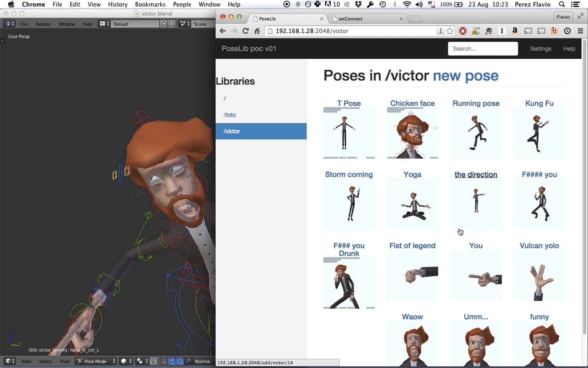Screen dimensions: 588x368
Task: Open pivot point dropdown in Blender
Action: coord(142,361)
